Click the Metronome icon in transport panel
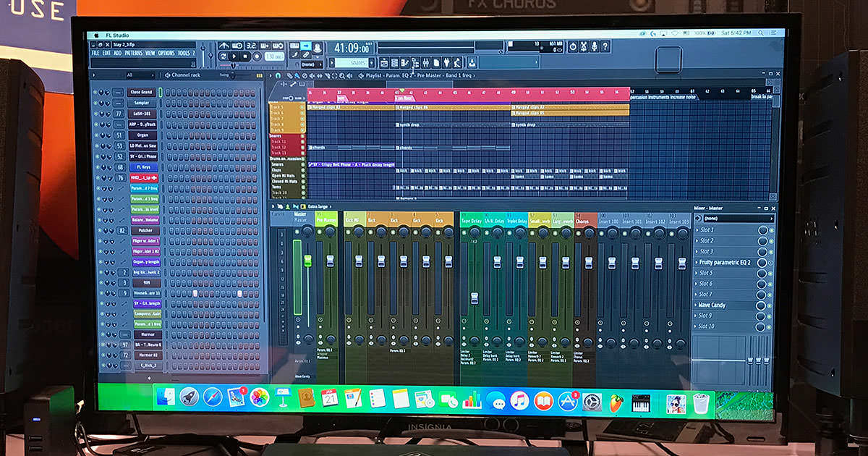Image resolution: width=868 pixels, height=456 pixels. click(224, 46)
